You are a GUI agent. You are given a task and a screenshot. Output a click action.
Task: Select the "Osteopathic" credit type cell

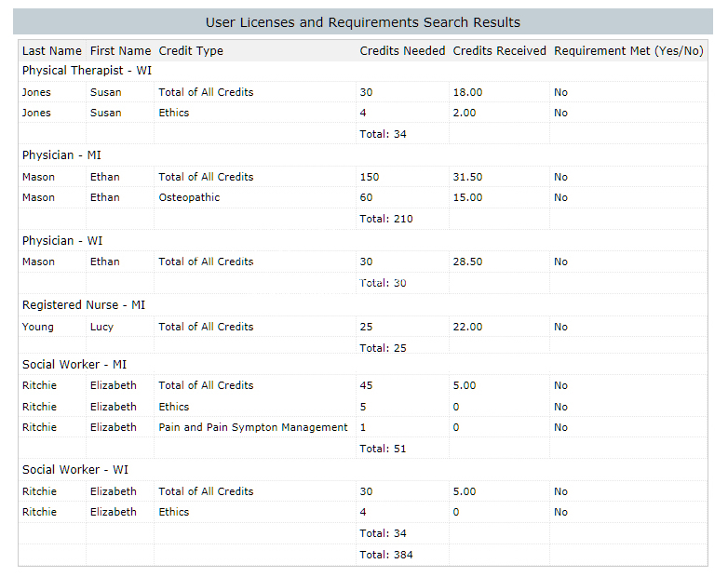[x=189, y=197]
